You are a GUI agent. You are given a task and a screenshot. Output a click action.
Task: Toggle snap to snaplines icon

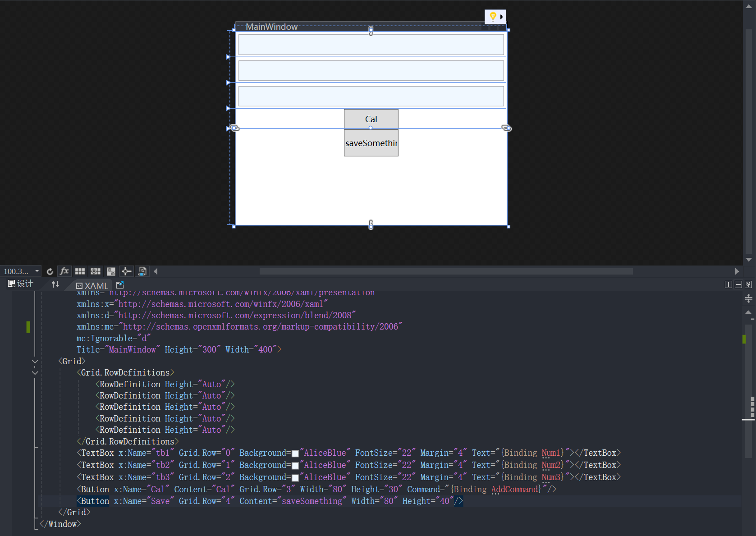click(127, 271)
